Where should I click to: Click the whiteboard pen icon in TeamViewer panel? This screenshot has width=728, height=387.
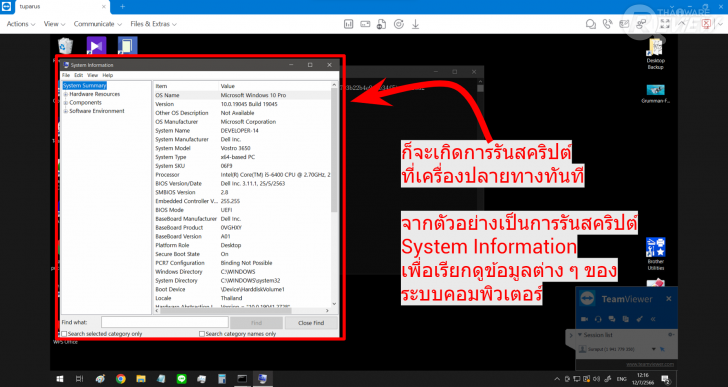[639, 319]
